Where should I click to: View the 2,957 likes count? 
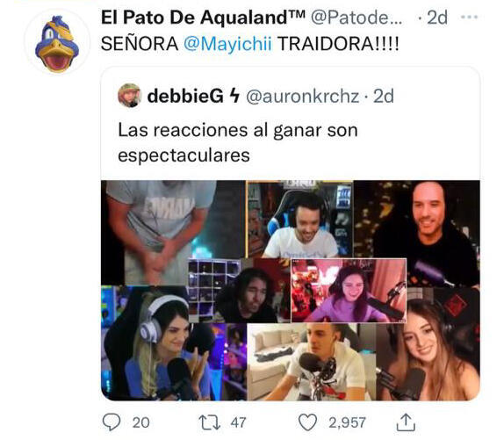tap(347, 422)
